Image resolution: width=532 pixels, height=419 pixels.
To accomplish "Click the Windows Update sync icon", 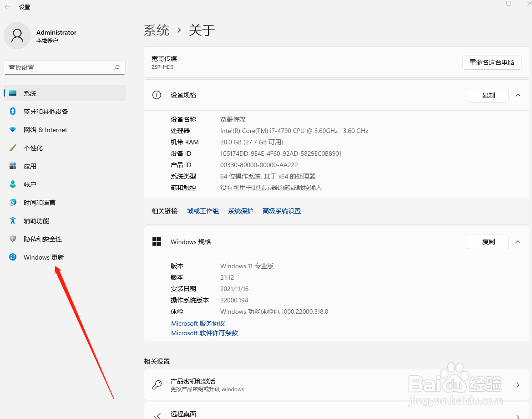I will click(13, 257).
